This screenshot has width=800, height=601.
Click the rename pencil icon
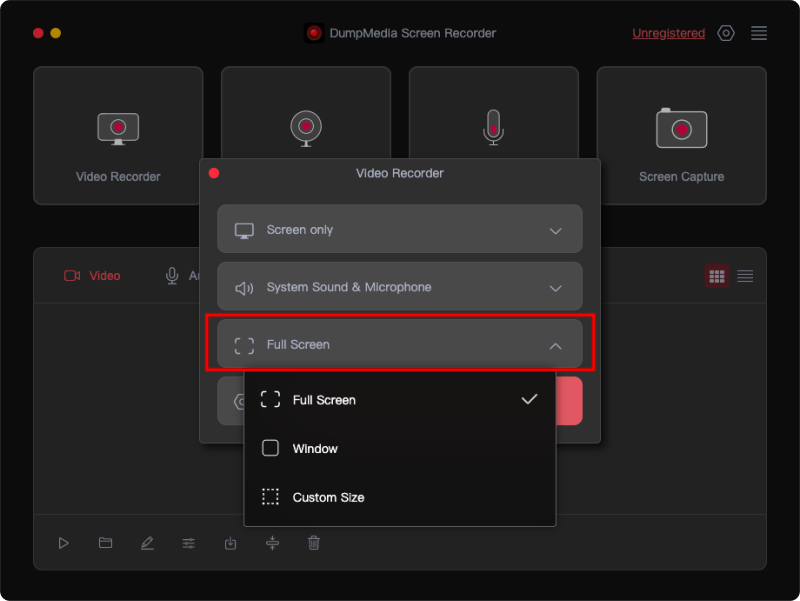(147, 543)
